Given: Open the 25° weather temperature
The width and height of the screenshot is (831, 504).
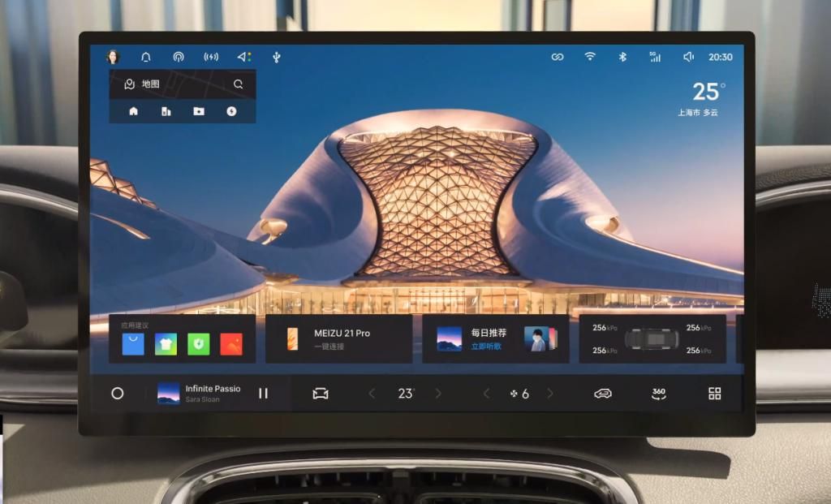Looking at the screenshot, I should (x=708, y=92).
